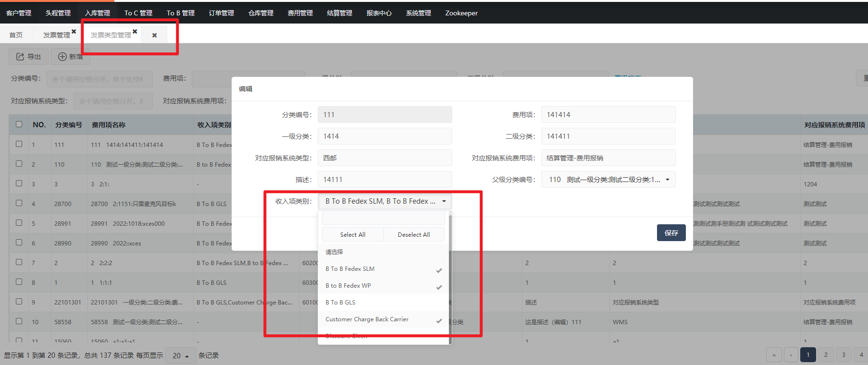Click the standalone x icon after the tabs
Screen dimensions: 868x365
point(154,35)
